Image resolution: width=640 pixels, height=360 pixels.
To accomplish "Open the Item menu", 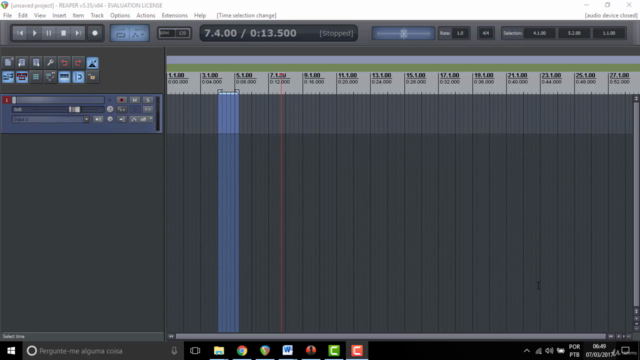I will 78,16.
